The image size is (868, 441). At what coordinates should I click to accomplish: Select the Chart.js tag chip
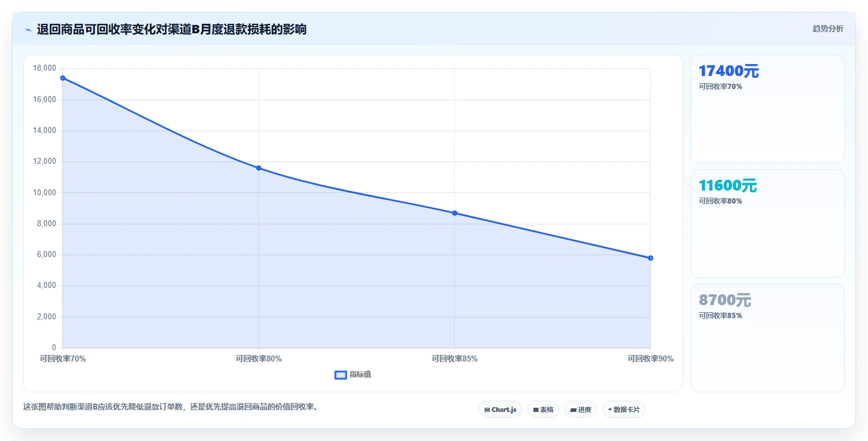point(500,410)
